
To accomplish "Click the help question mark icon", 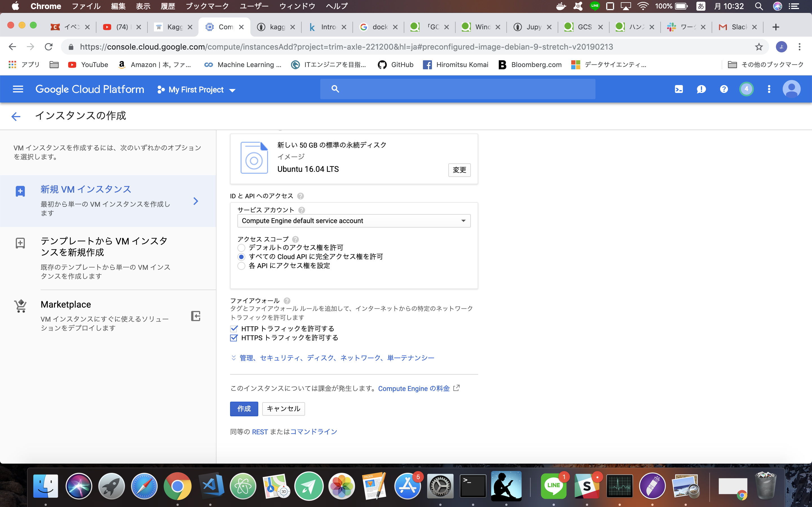I will coord(723,89).
